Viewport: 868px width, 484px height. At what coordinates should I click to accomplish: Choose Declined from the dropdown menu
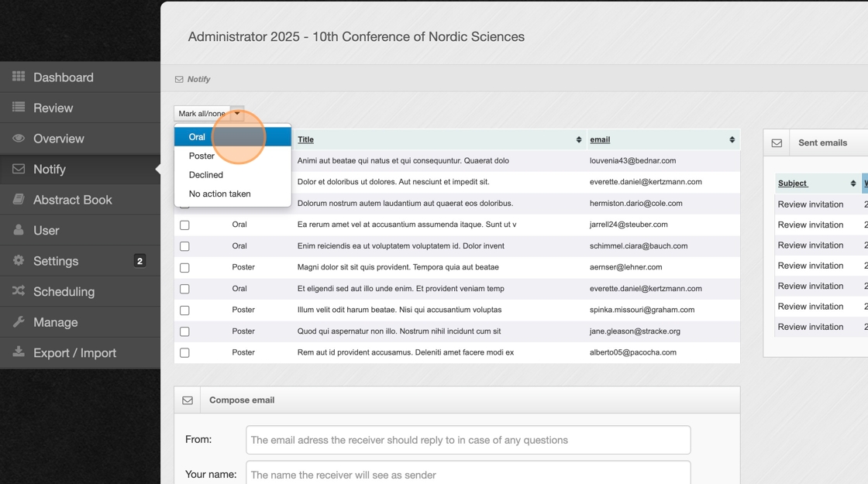[206, 175]
